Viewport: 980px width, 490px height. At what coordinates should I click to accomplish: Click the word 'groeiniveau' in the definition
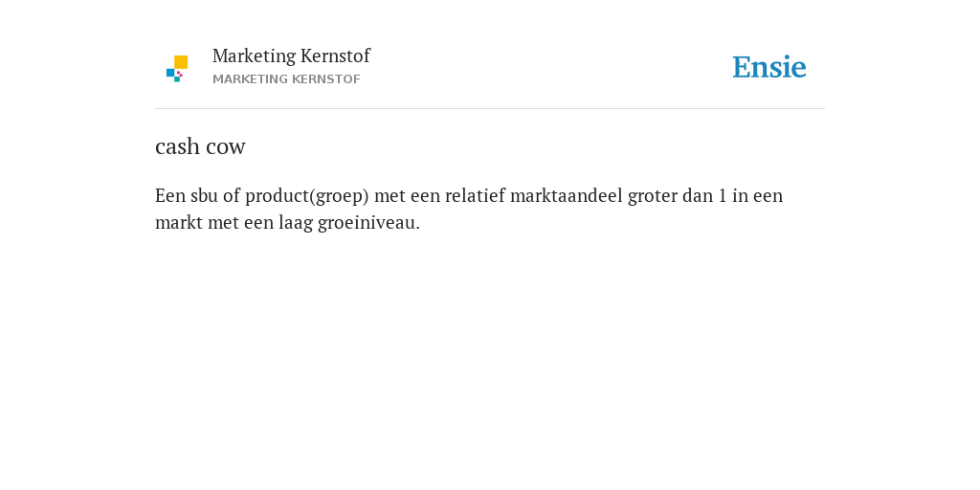[x=368, y=223]
